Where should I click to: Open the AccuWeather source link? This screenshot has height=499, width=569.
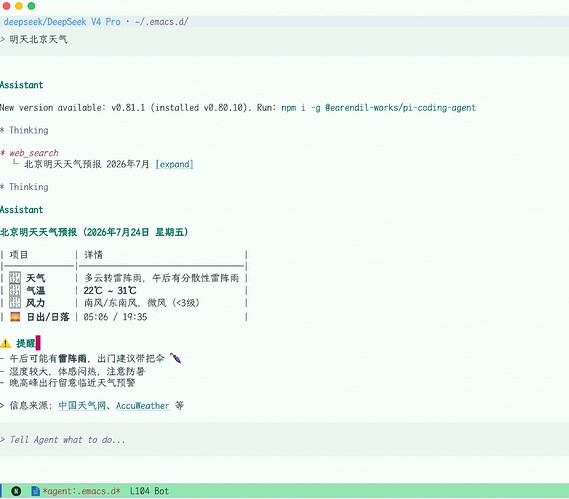click(x=143, y=406)
